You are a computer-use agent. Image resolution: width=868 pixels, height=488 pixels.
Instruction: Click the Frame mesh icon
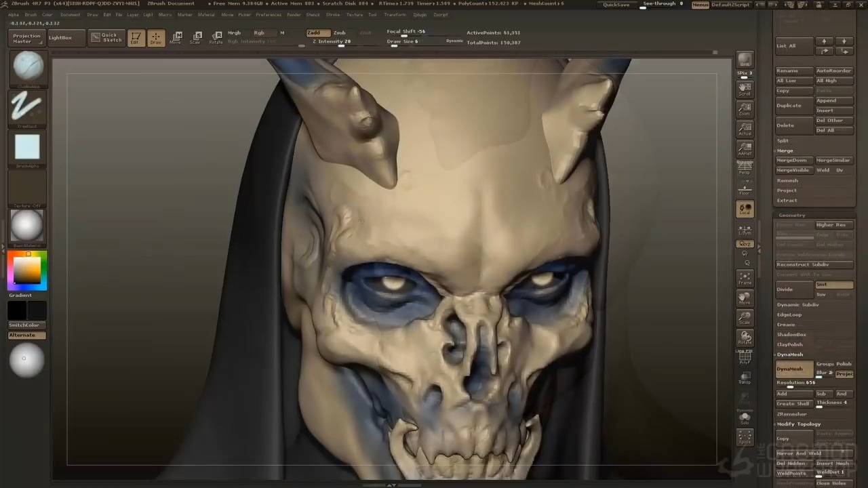(745, 278)
